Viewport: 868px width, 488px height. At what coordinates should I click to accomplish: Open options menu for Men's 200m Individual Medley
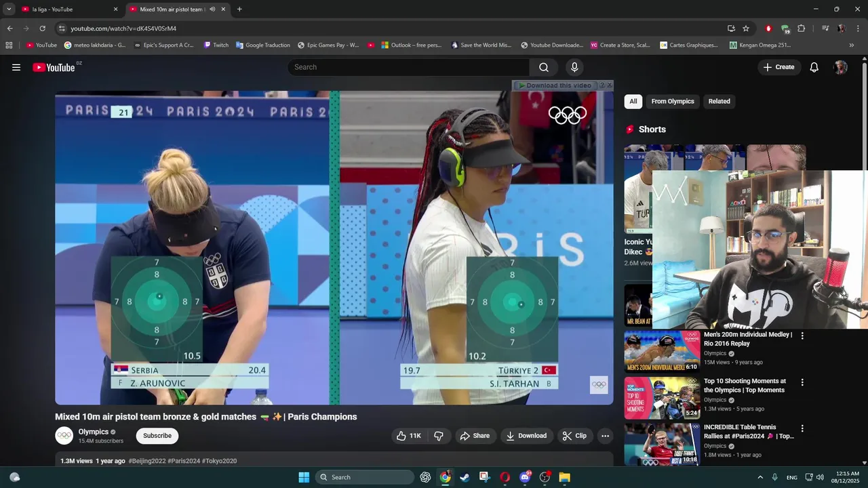coord(802,335)
